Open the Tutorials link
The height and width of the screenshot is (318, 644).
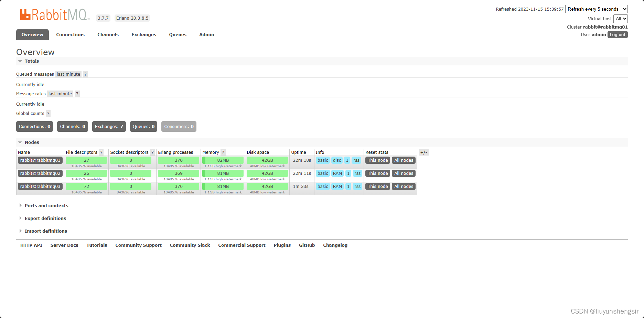click(x=97, y=245)
